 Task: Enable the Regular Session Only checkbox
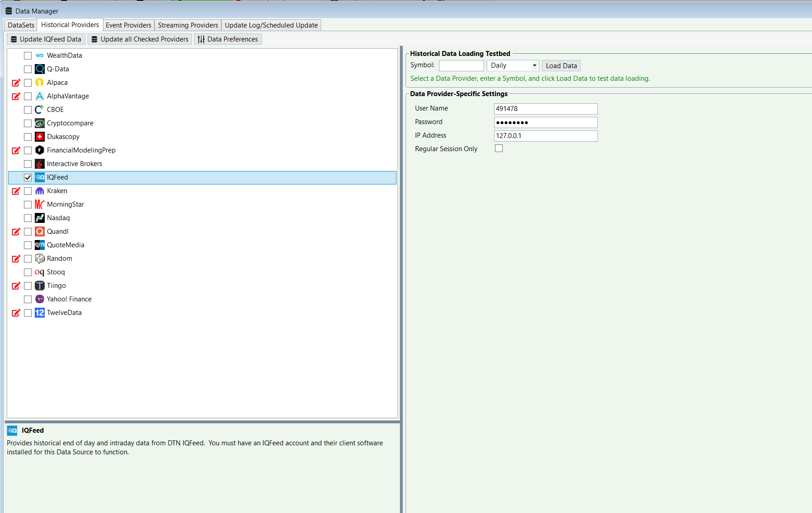pos(499,148)
